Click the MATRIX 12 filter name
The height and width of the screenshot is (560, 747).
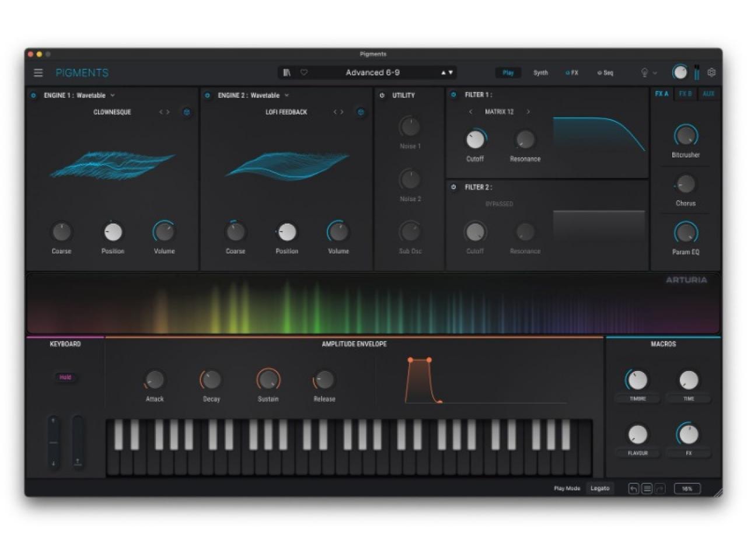pyautogui.click(x=499, y=111)
